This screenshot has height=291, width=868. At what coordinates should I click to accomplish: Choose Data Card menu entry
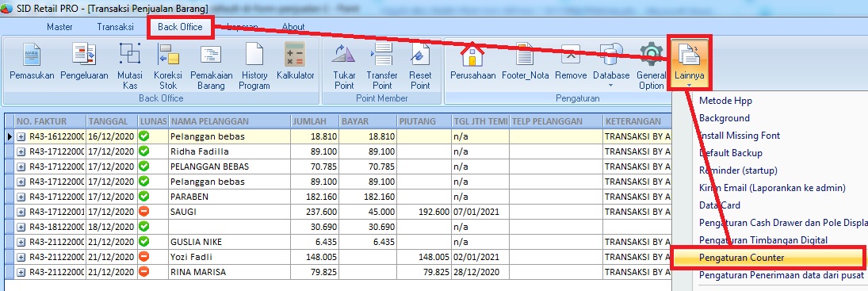[x=721, y=205]
